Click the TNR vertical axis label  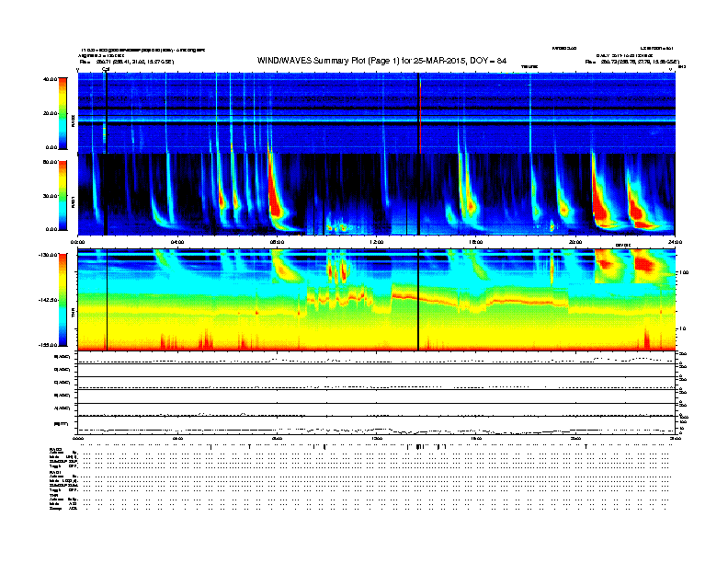coord(73,312)
